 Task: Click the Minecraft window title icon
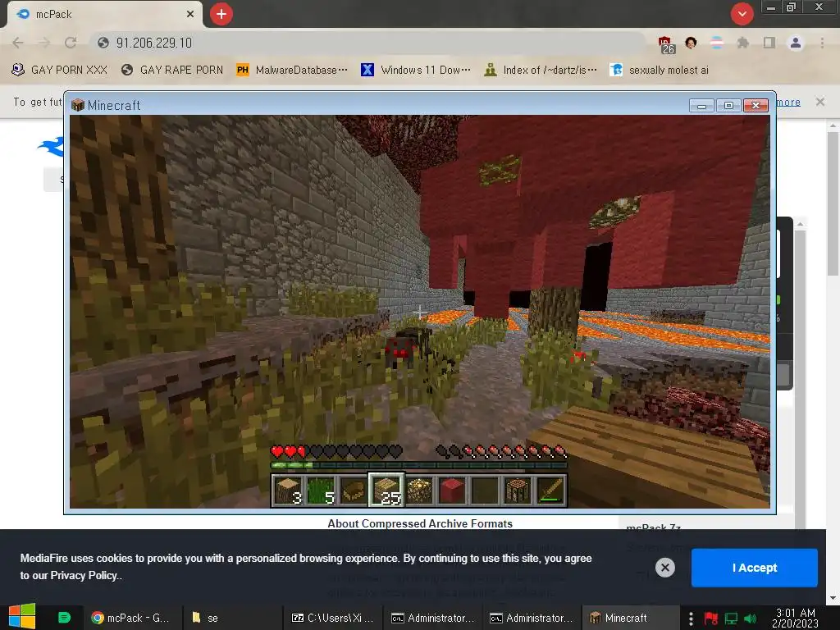click(78, 105)
